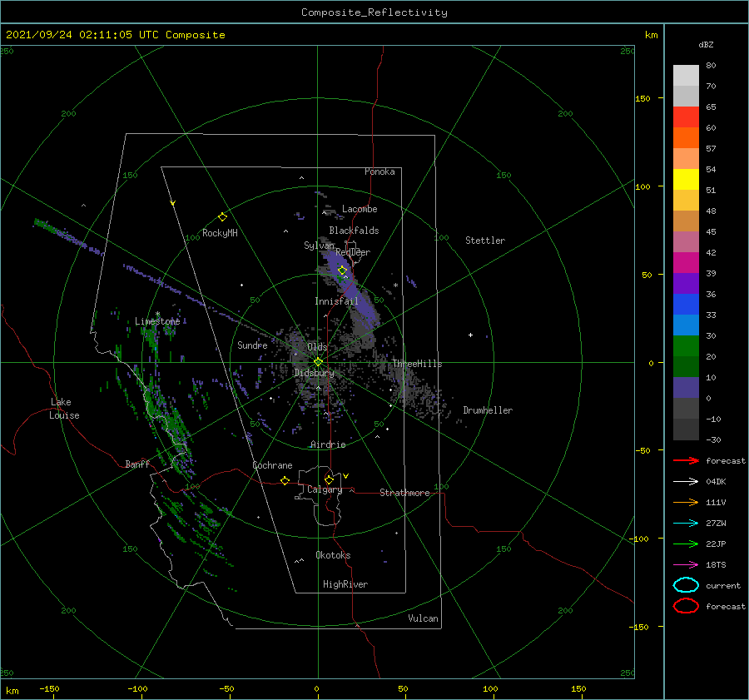The image size is (749, 700).
Task: Click the white 04DK arrow icon
Action: pyautogui.click(x=686, y=481)
